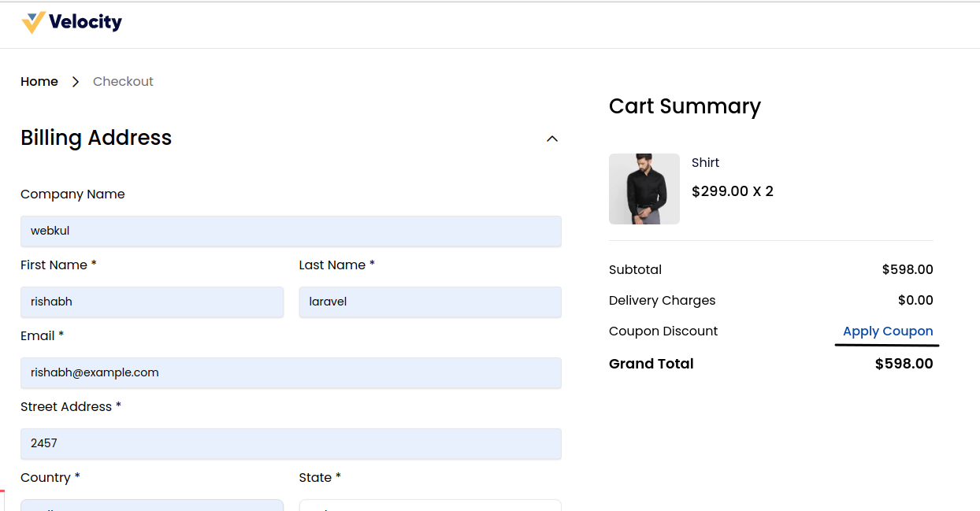Click the Cart Summary heading
Screen dimensions: 980x511
685,106
